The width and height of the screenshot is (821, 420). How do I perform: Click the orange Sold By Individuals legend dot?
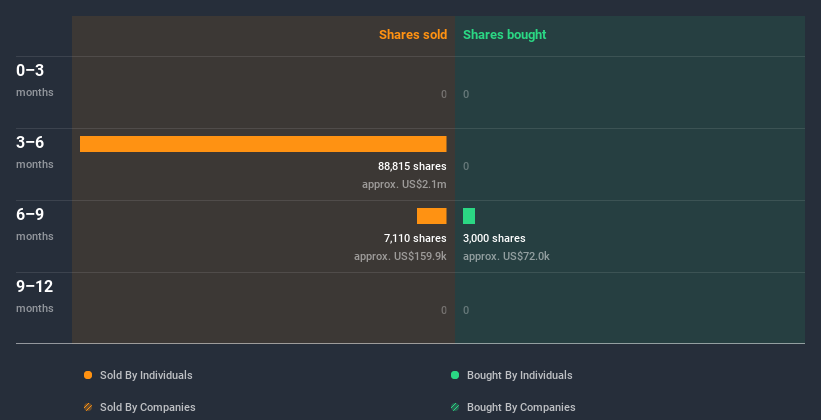coord(88,375)
